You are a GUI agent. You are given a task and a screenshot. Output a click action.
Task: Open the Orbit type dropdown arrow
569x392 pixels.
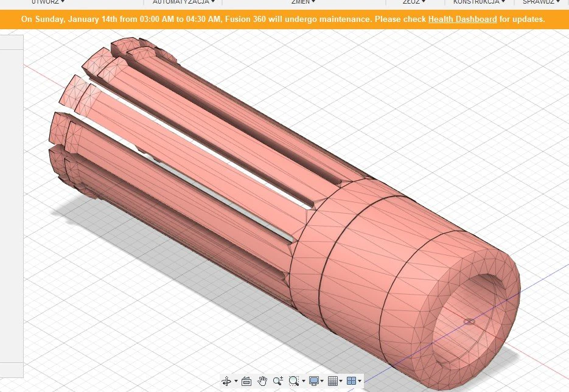click(236, 381)
